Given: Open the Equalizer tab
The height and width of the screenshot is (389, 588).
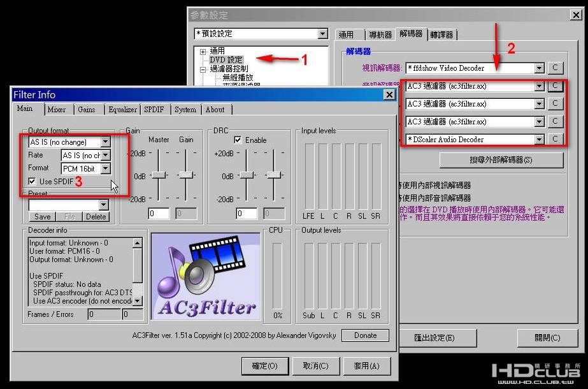Looking at the screenshot, I should (122, 110).
